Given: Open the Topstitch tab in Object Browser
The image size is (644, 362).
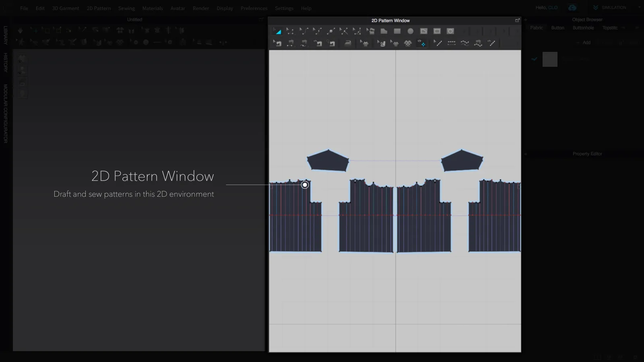Looking at the screenshot, I should (x=610, y=28).
